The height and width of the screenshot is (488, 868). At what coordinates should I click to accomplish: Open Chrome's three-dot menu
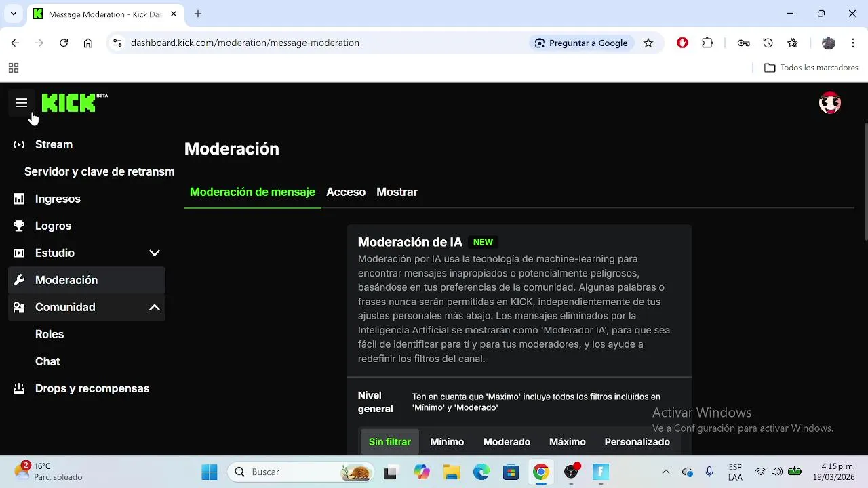(x=853, y=43)
